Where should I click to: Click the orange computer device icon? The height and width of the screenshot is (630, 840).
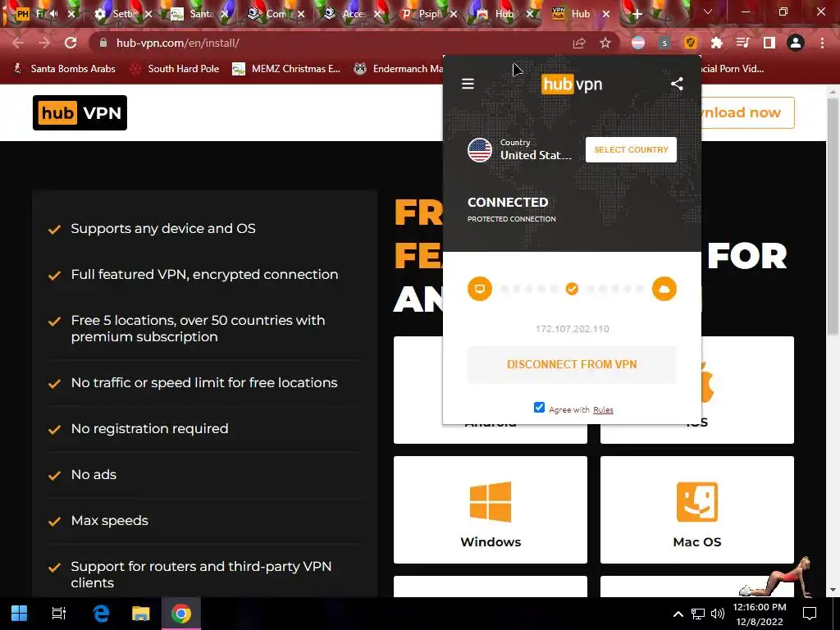(x=479, y=289)
